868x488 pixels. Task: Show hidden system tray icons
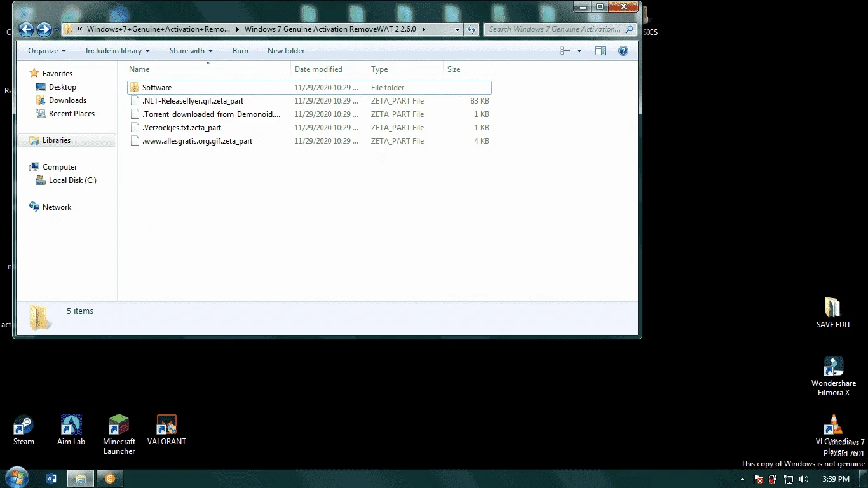click(742, 479)
